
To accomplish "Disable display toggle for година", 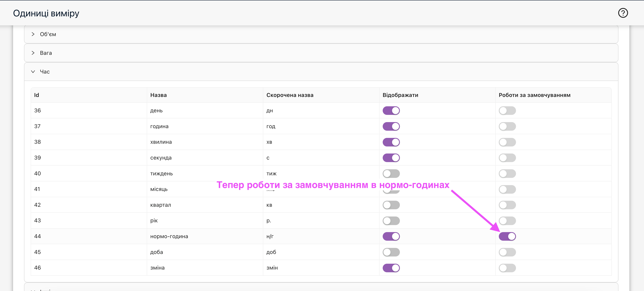I will point(391,126).
